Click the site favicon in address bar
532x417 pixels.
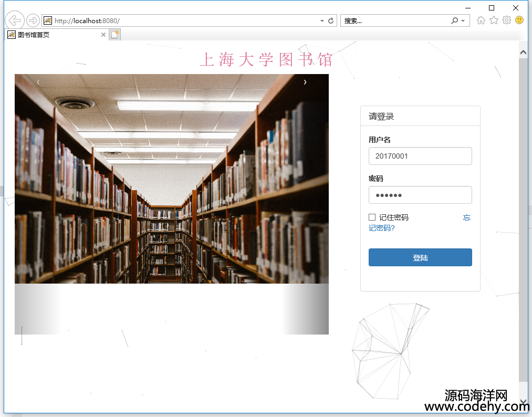tap(48, 20)
